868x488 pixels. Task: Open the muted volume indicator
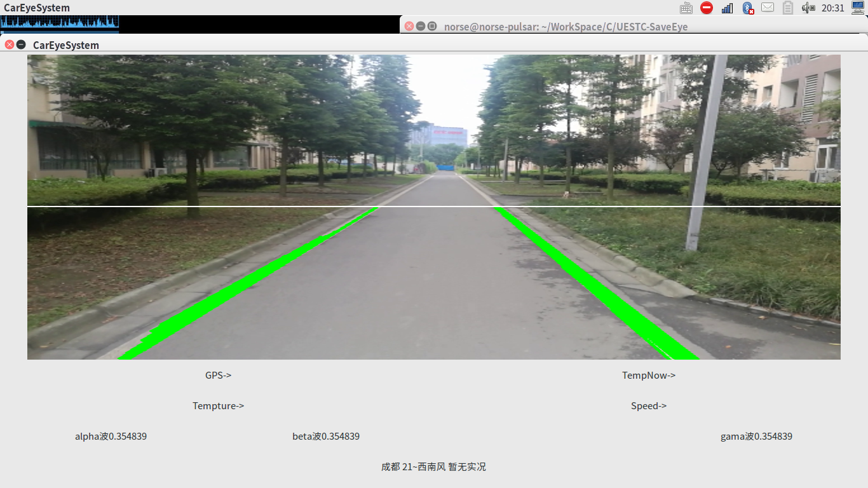pos(808,8)
